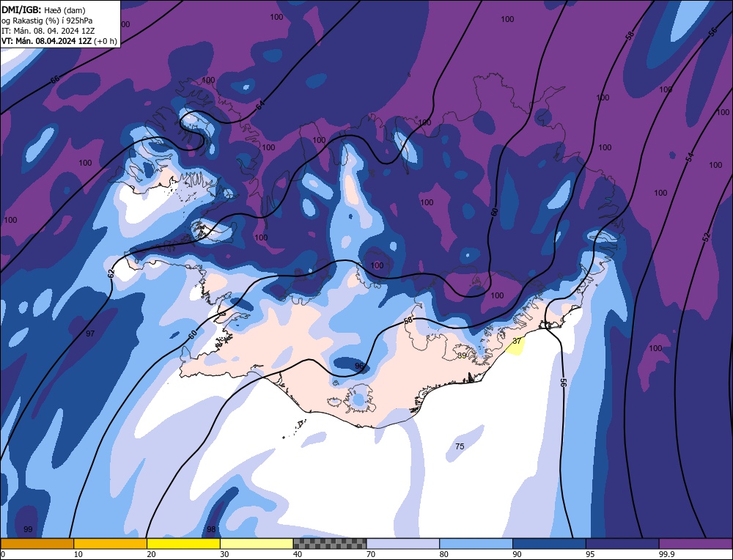Click the legend tick label "40"
Image resolution: width=733 pixels, height=560 pixels.
coord(298,554)
